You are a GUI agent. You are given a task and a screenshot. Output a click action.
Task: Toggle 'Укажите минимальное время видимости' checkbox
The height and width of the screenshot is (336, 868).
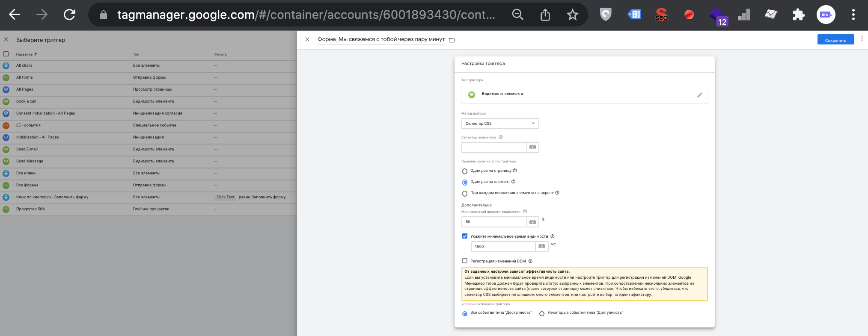465,236
